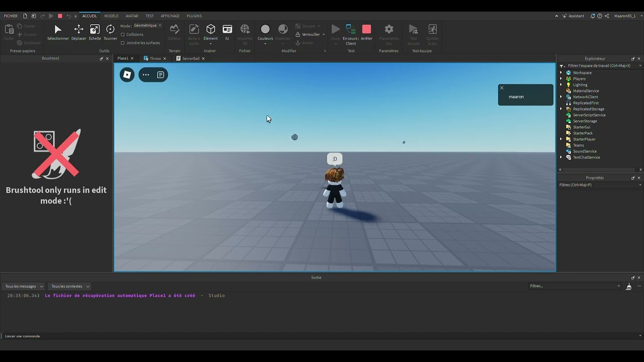Image resolution: width=644 pixels, height=362 pixels.
Task: Focus the Properties Filtres field
Action: 601,185
